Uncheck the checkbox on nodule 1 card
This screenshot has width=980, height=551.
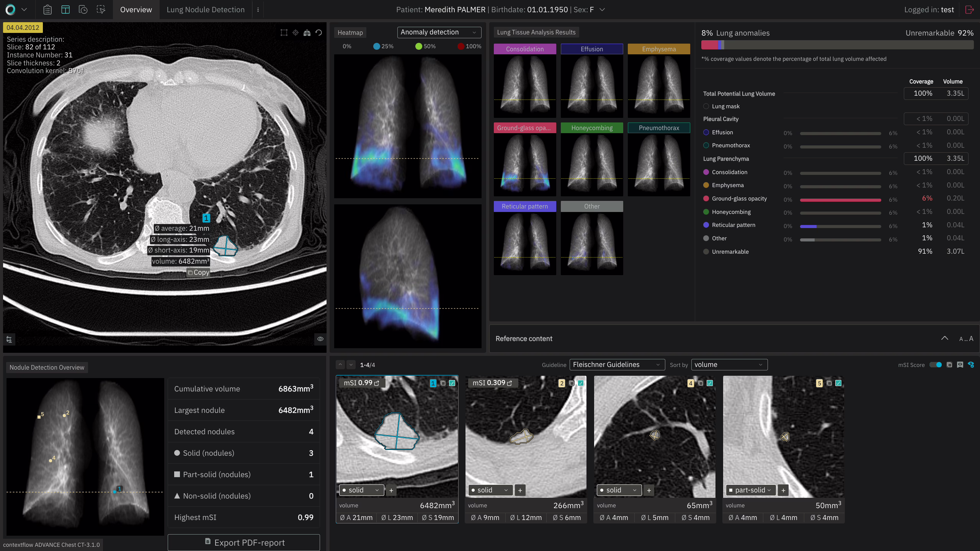pos(452,383)
